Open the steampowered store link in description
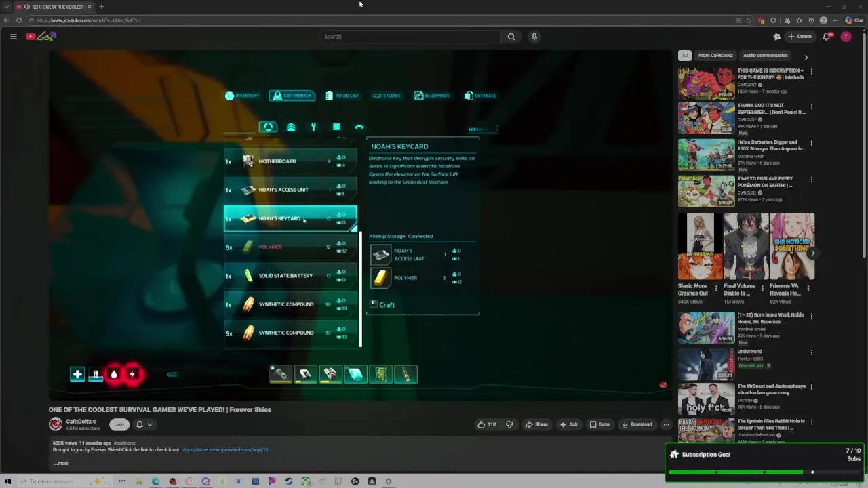 coord(226,449)
